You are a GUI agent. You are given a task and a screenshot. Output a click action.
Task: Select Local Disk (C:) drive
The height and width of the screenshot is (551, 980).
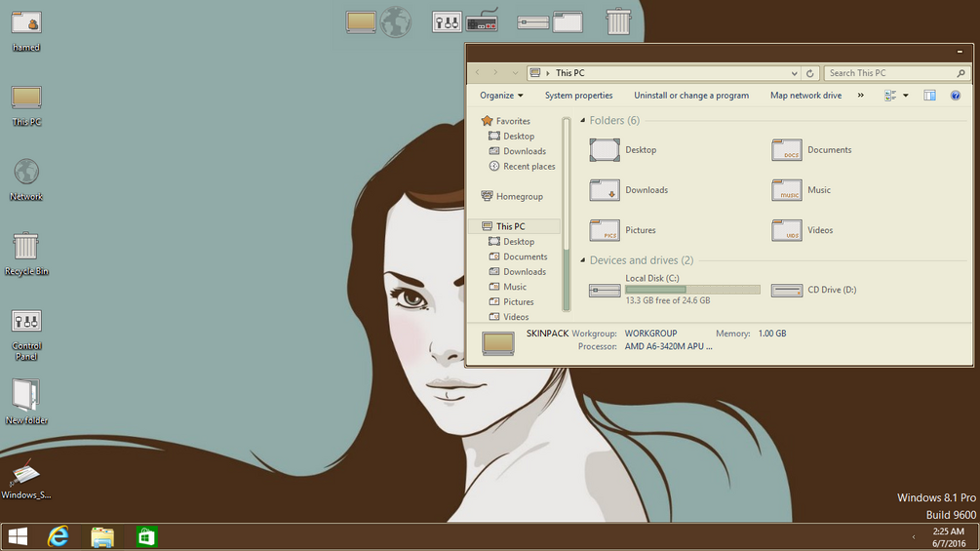[x=675, y=290]
